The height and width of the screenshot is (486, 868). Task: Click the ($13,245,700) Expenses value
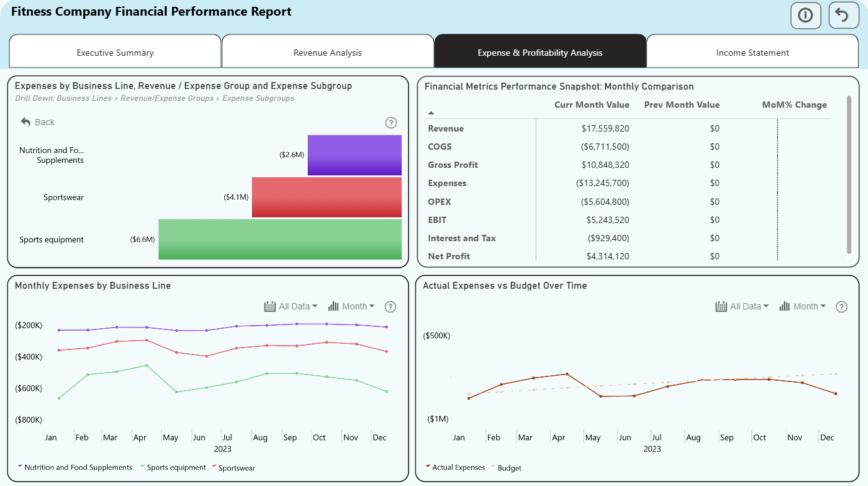(603, 183)
